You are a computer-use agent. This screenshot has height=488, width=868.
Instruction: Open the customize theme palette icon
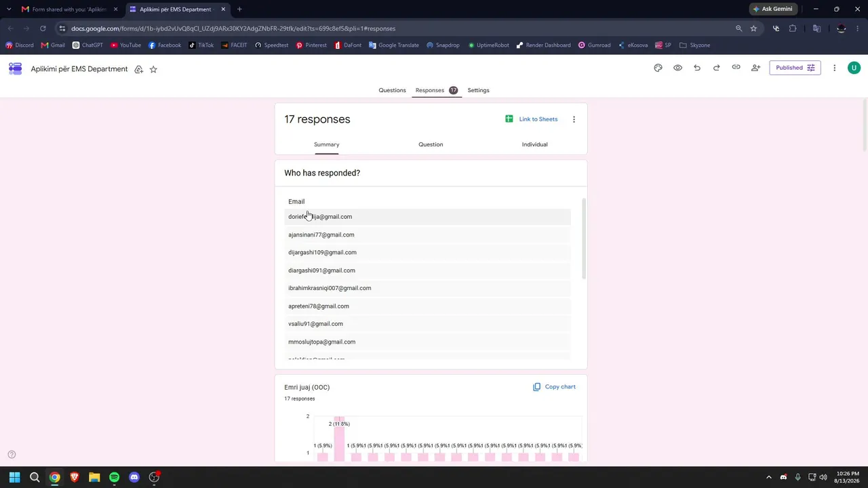click(x=658, y=68)
